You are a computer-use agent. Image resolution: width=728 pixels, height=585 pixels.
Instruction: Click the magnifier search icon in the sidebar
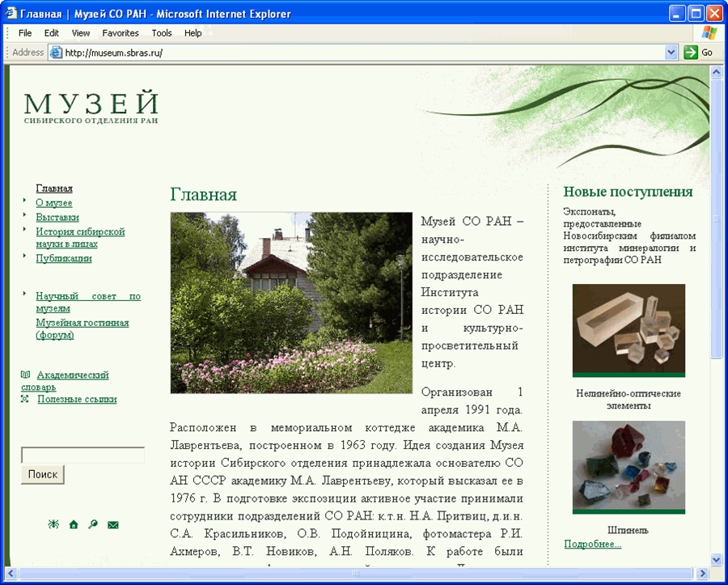click(x=93, y=524)
